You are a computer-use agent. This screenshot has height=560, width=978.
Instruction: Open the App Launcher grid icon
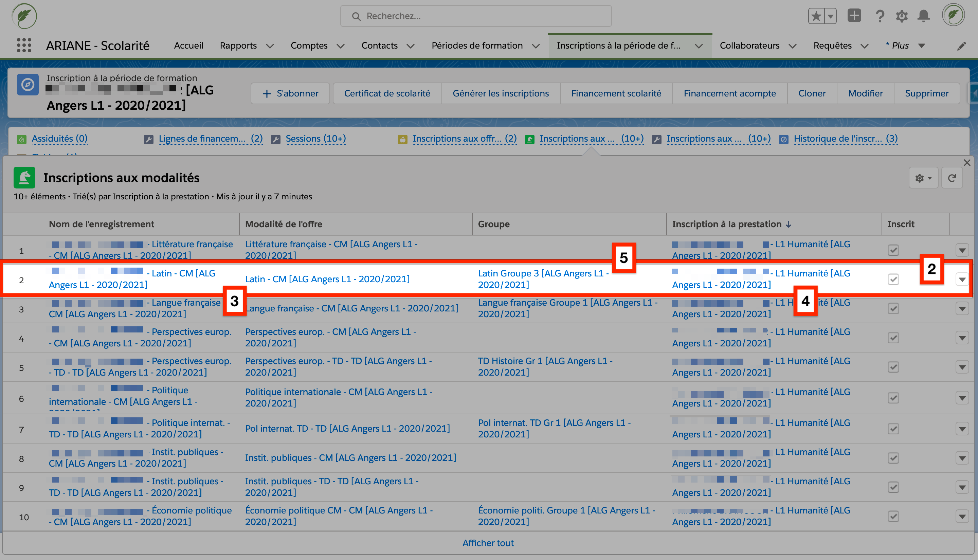pyautogui.click(x=24, y=46)
